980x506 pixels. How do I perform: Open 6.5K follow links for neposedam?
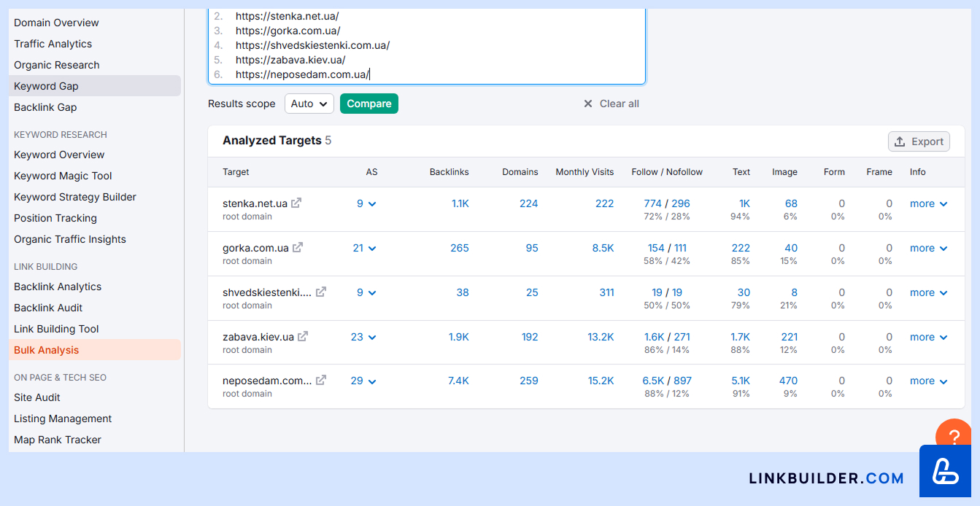[x=653, y=381]
